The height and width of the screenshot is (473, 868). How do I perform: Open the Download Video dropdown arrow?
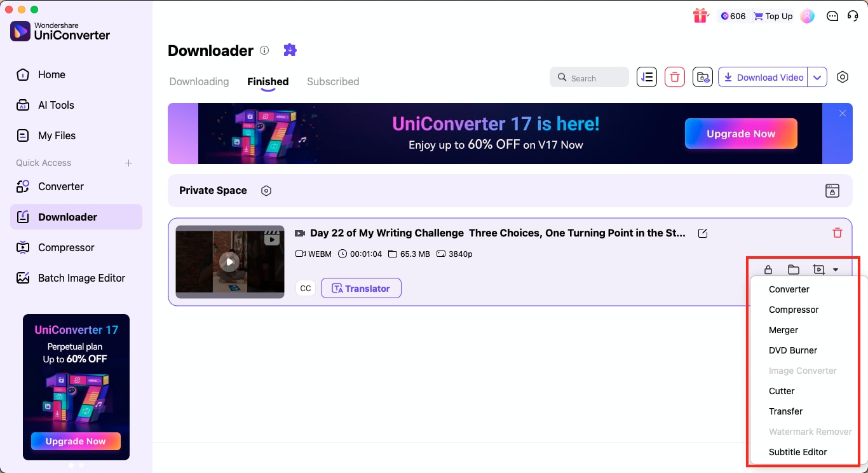(x=818, y=77)
